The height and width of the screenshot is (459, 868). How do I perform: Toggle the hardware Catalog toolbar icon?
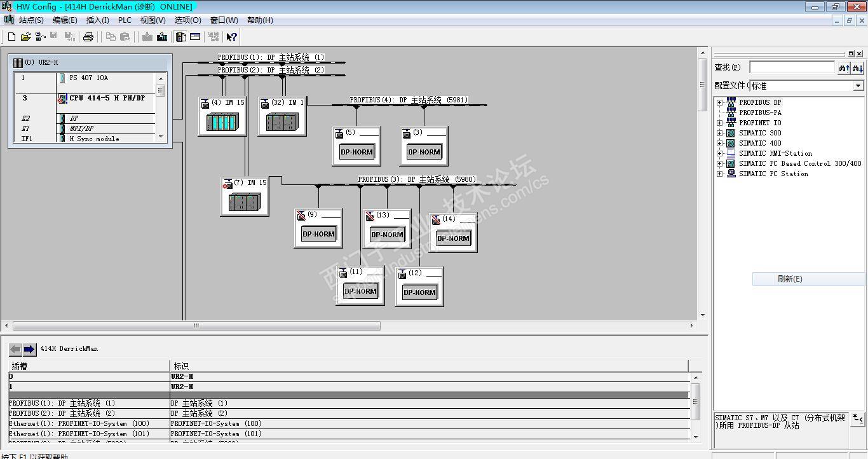(181, 37)
